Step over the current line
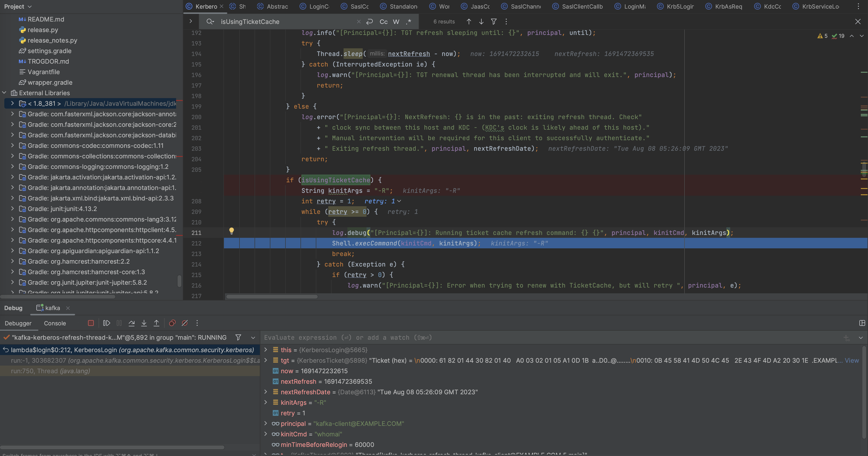Screen dimensions: 868x456 [x=132, y=323]
